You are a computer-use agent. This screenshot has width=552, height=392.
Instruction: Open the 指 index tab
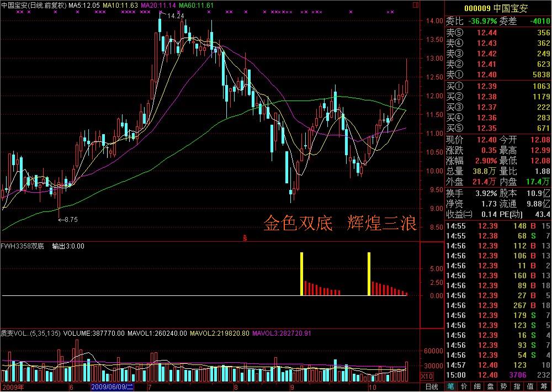click(x=517, y=386)
